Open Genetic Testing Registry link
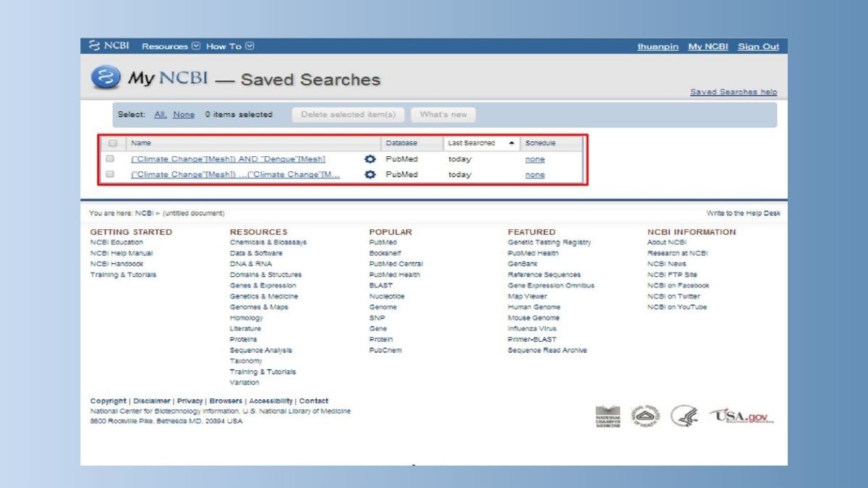868x488 pixels. [550, 242]
